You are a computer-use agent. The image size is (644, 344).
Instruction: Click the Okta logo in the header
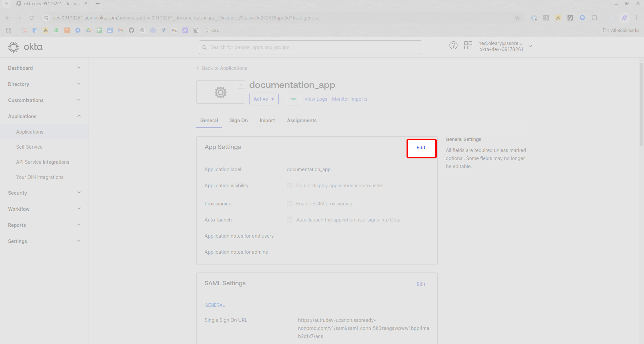[x=25, y=47]
